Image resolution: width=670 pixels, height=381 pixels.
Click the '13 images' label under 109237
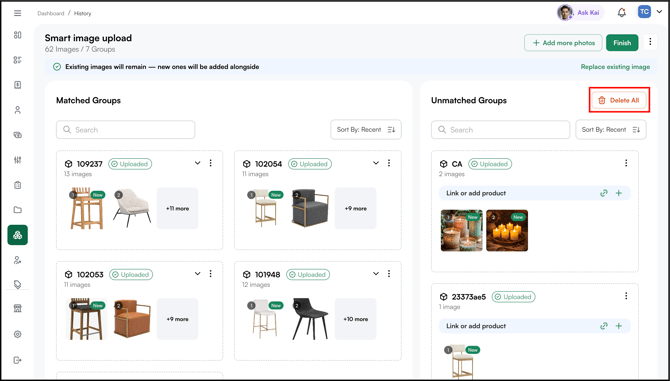(78, 174)
